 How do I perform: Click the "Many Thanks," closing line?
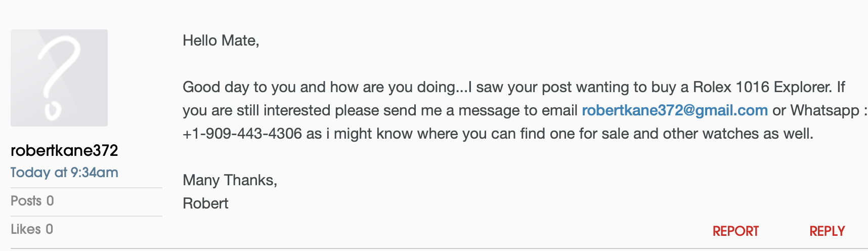(230, 180)
